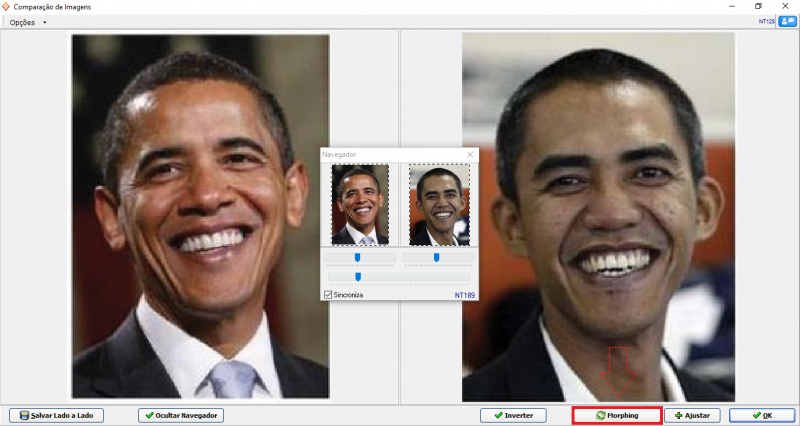Click the bottom synchronized slider in Navegador
This screenshot has height=426, width=800.
coord(358,276)
